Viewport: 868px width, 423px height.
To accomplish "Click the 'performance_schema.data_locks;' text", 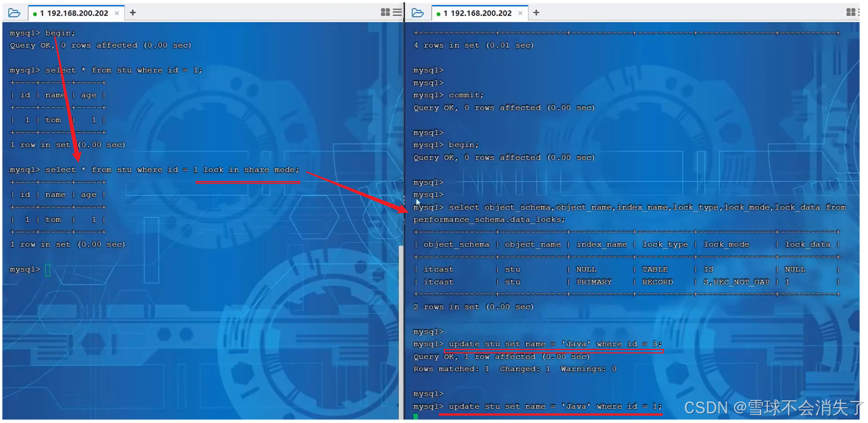I will (489, 219).
